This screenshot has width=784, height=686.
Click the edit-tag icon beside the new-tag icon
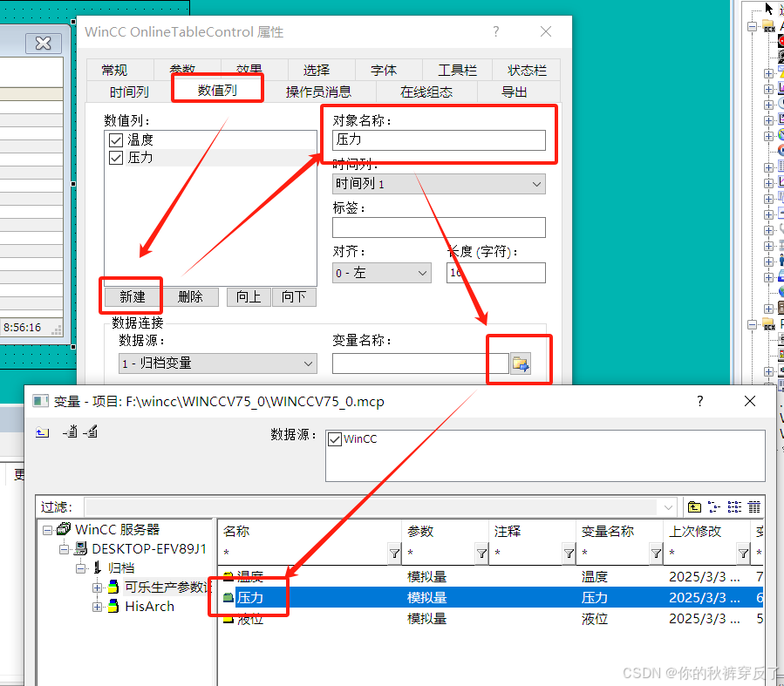point(91,431)
